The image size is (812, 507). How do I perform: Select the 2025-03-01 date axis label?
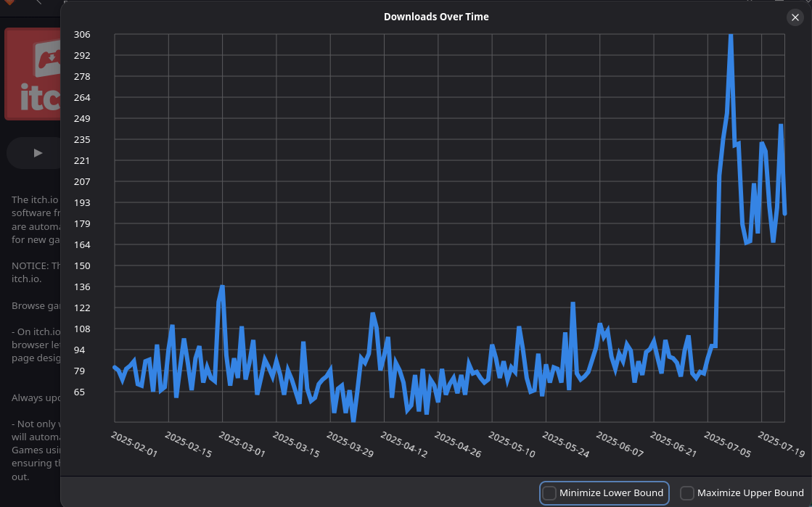tap(242, 444)
